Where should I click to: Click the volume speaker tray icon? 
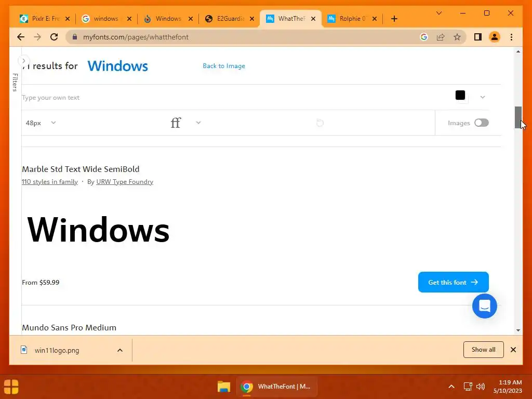pyautogui.click(x=481, y=387)
